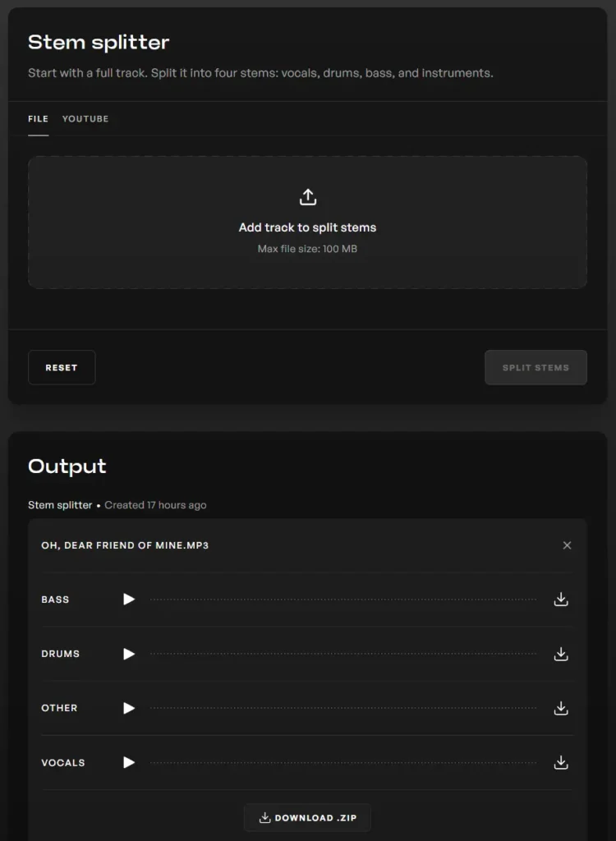Download the VOCALS stem
Screen dimensions: 616x841
tap(561, 762)
